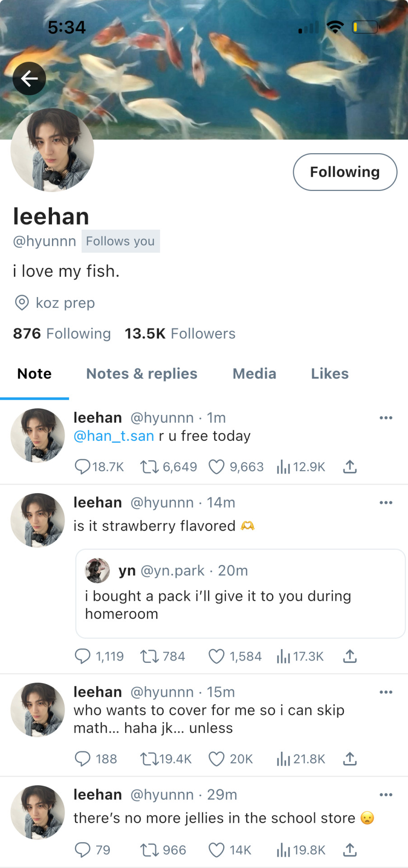Open the quoted post from yn
Image resolution: width=408 pixels, height=868 pixels.
[x=240, y=594]
